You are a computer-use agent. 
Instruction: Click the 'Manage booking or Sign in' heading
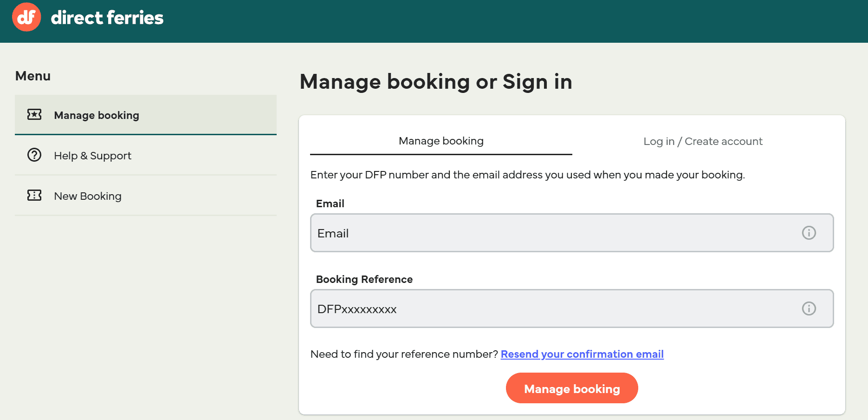(436, 82)
